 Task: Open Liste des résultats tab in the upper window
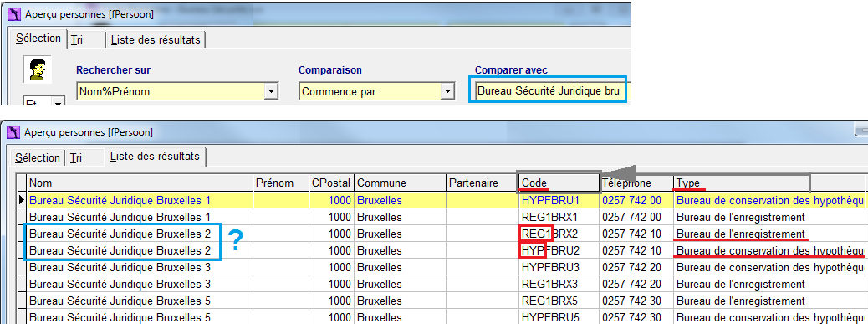156,40
